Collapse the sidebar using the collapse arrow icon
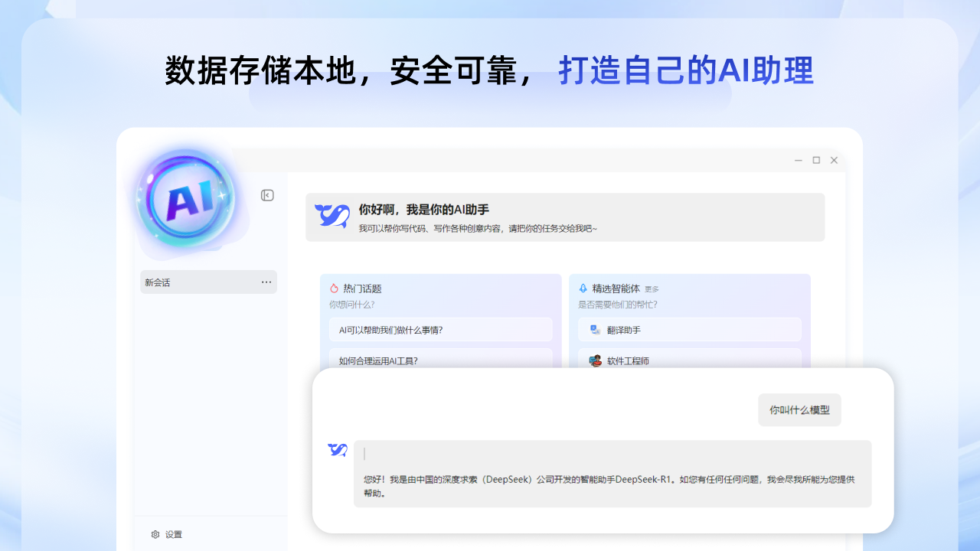980x551 pixels. coord(267,195)
